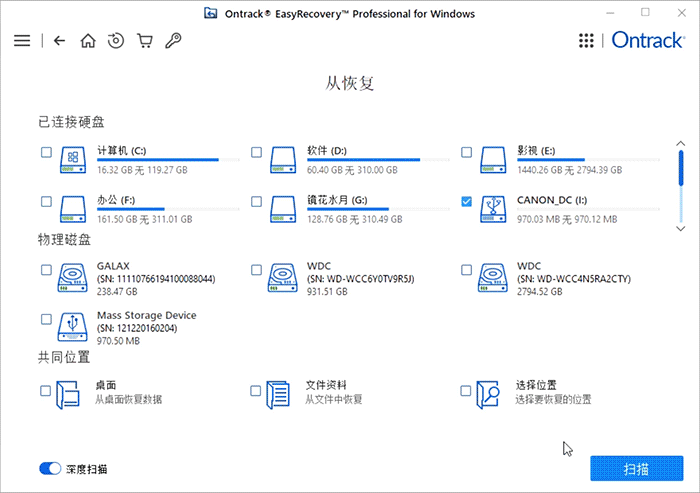Go back with the arrow icon
700x493 pixels.
pos(59,41)
